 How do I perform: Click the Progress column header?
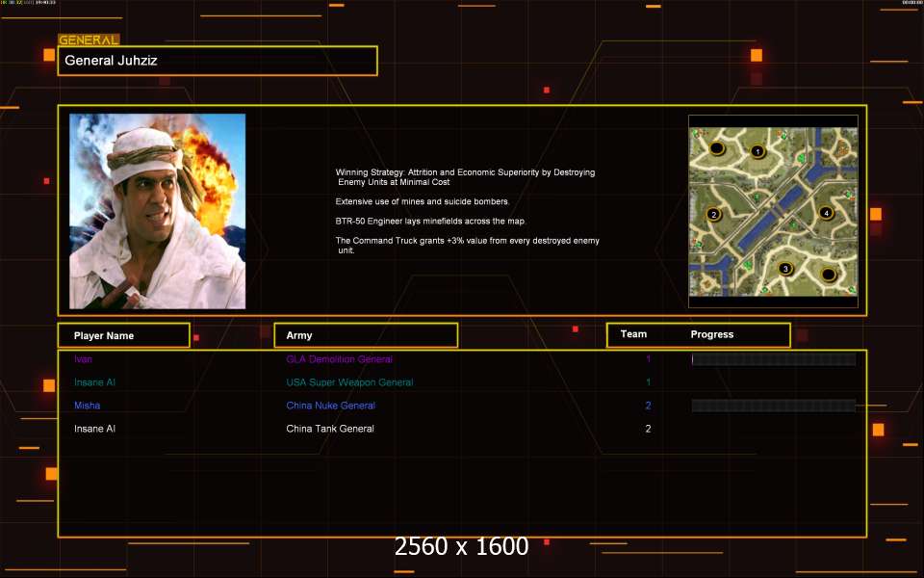coord(712,334)
